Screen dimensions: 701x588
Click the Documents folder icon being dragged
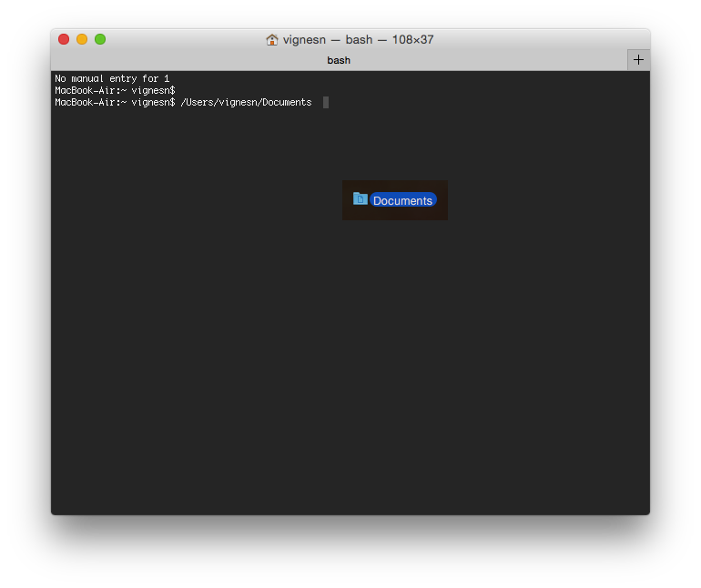pyautogui.click(x=360, y=198)
